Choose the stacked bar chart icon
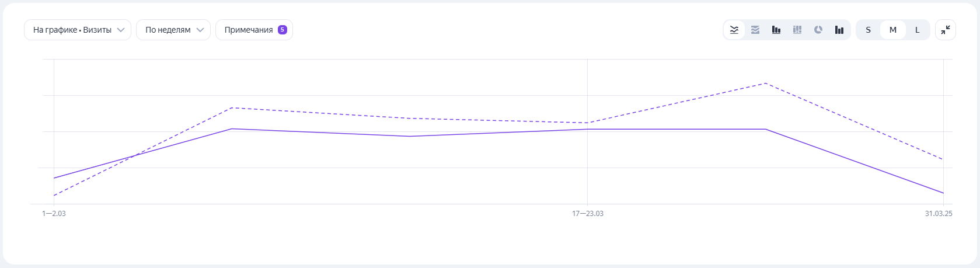This screenshot has width=980, height=268. point(797,30)
